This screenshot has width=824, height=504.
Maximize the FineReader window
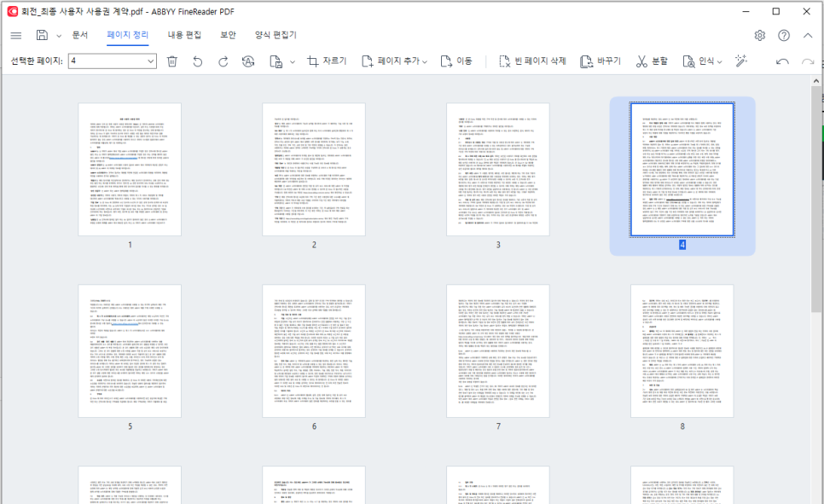coord(776,11)
